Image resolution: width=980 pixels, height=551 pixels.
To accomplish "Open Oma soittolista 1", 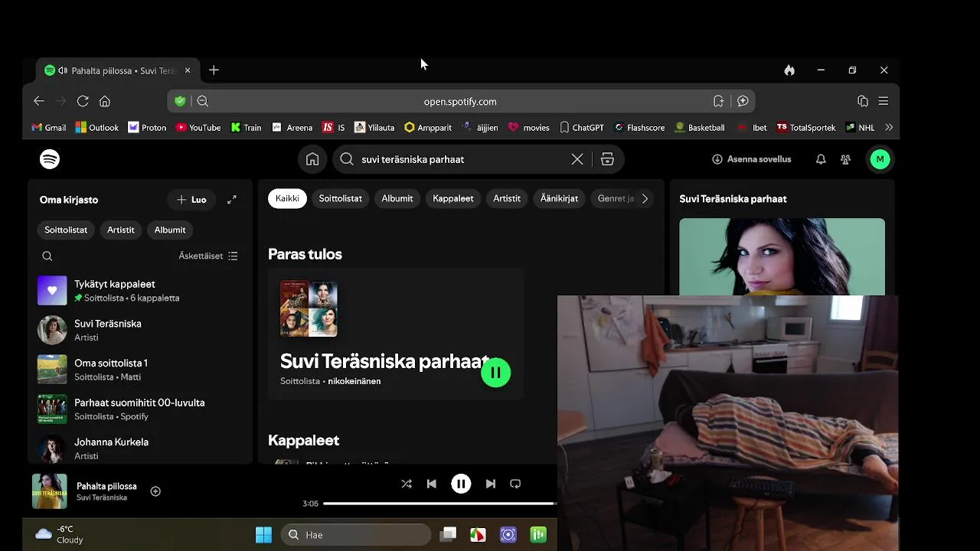I will 139,370.
